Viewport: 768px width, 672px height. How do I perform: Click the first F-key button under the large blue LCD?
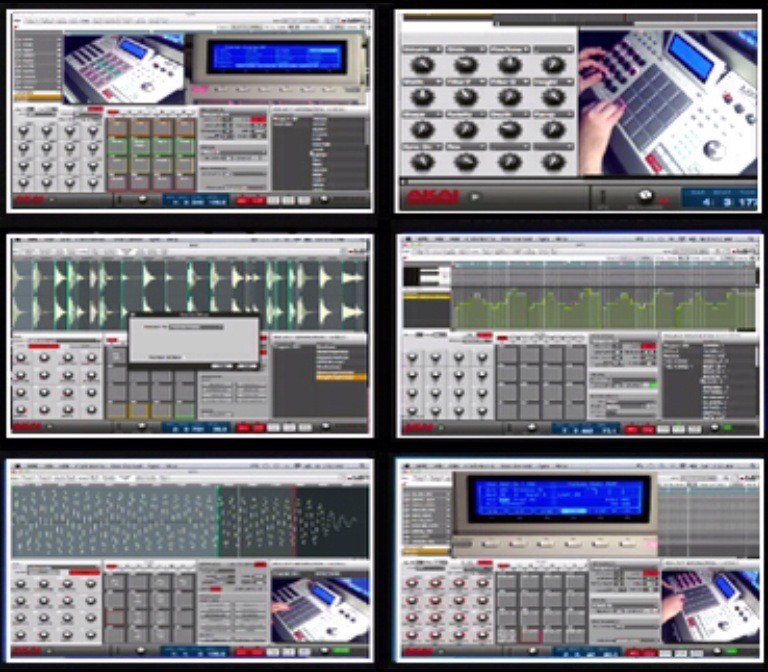pos(490,544)
